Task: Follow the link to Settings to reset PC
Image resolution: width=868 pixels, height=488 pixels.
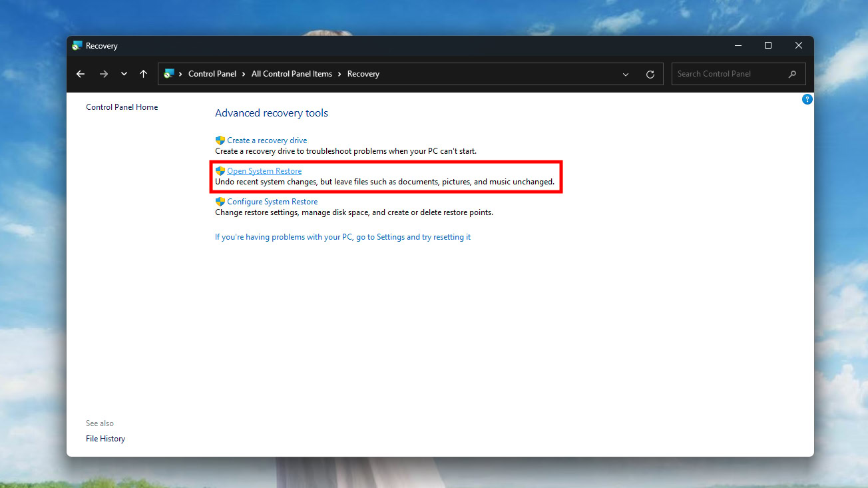Action: (343, 237)
